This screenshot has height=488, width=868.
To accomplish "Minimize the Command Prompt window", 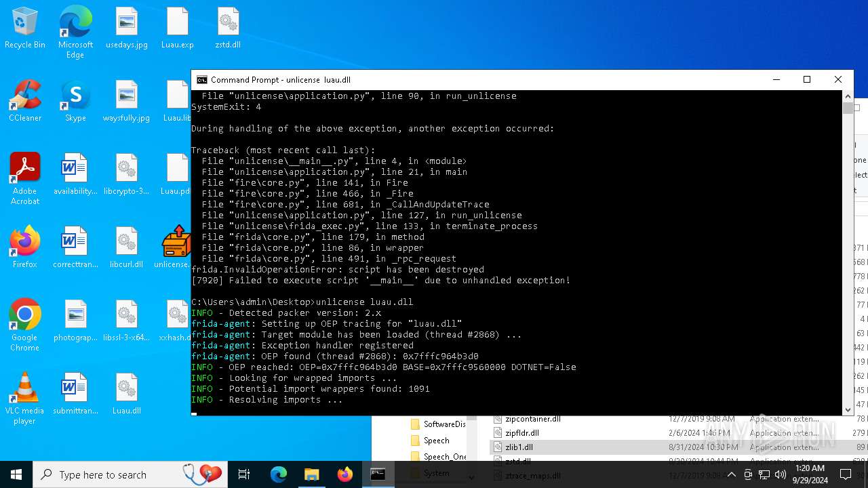I will pyautogui.click(x=776, y=79).
